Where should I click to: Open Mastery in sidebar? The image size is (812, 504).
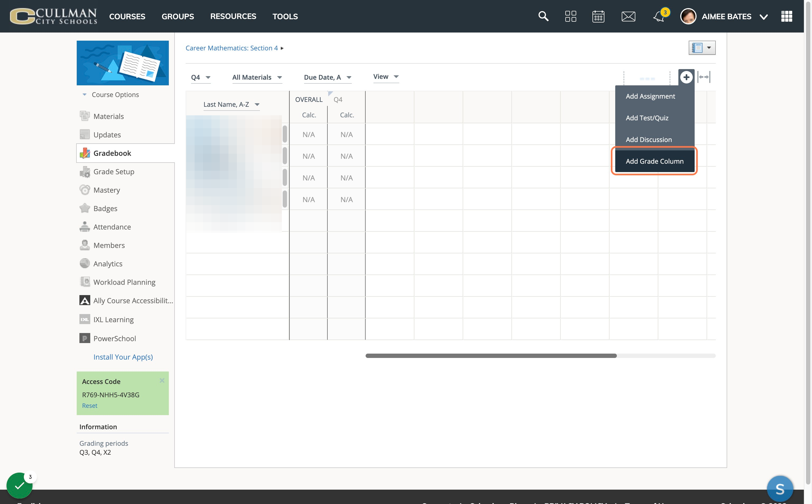[x=106, y=190]
